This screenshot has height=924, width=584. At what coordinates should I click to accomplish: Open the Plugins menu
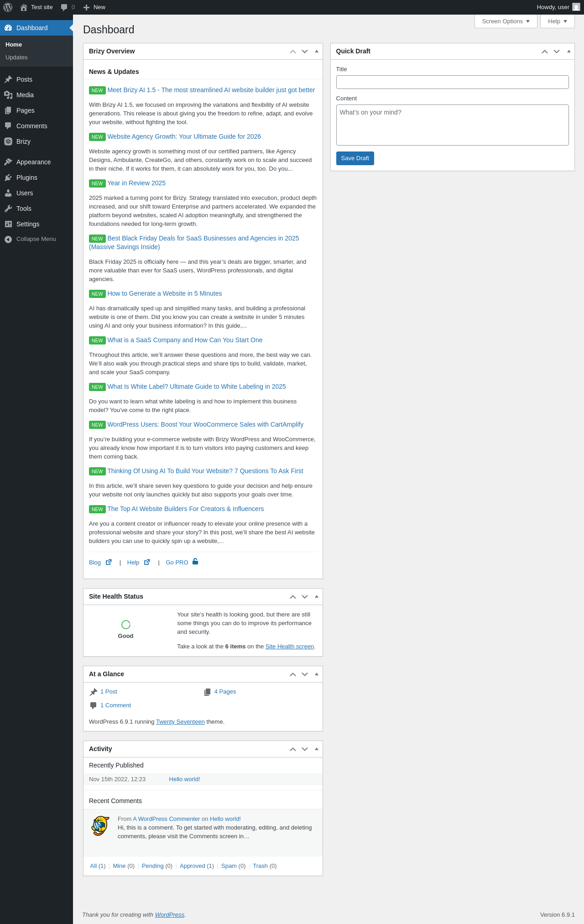(x=36, y=177)
